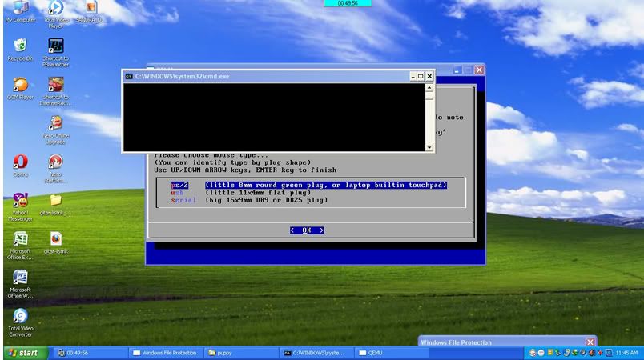Click the OK button in QEMU dialog

307,230
